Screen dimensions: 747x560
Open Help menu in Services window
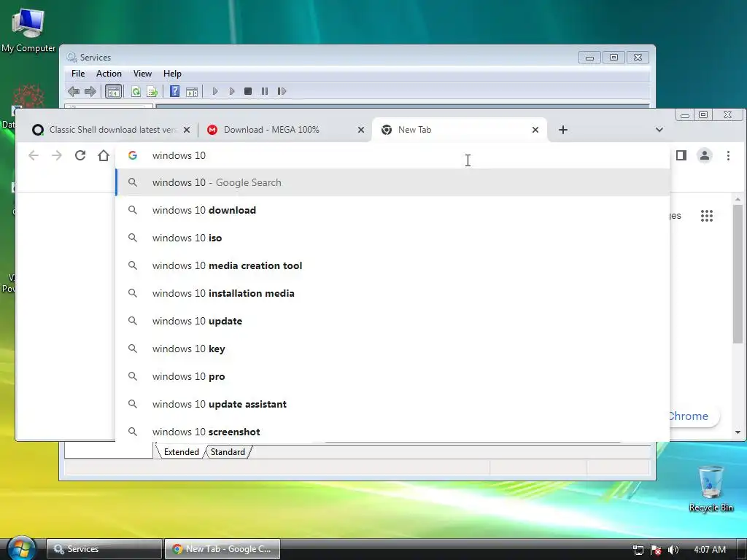tap(172, 74)
